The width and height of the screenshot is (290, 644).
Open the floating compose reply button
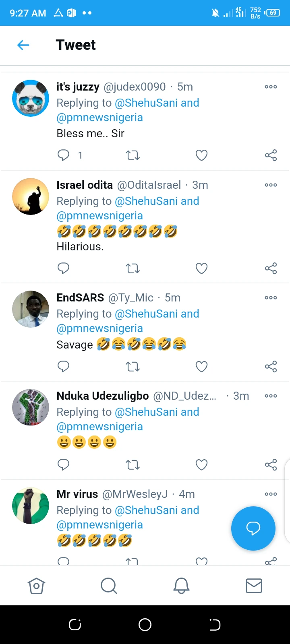(253, 528)
